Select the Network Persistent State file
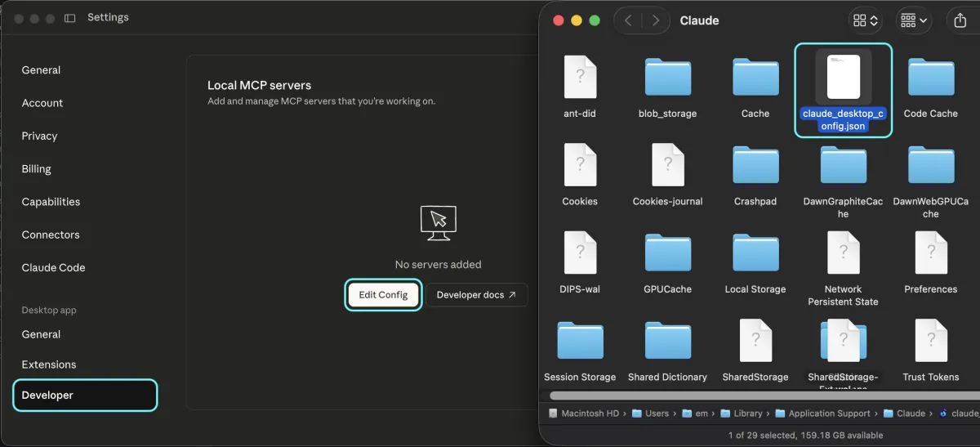 [844, 268]
